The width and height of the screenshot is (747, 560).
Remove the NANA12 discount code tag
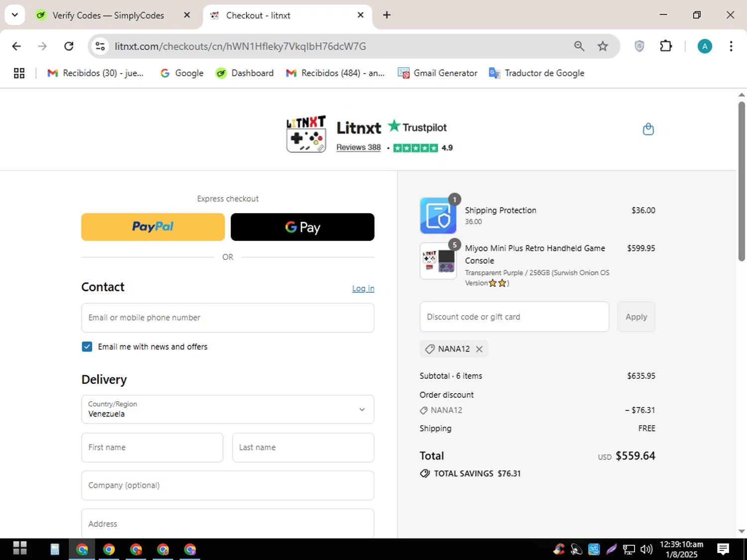(479, 349)
